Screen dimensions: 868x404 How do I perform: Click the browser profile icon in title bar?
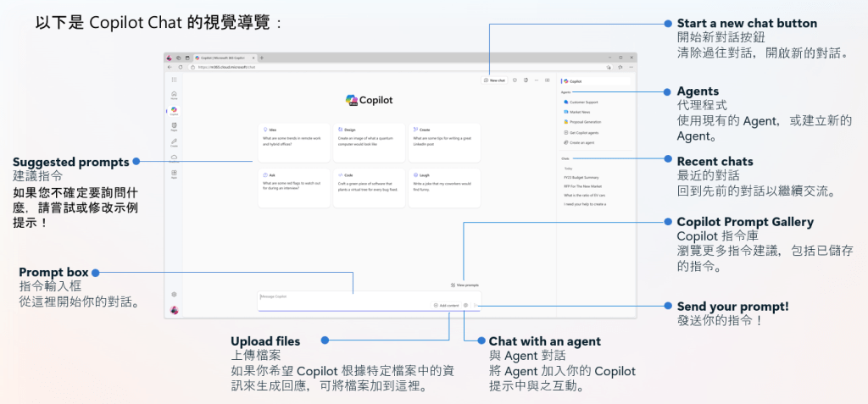coord(170,58)
